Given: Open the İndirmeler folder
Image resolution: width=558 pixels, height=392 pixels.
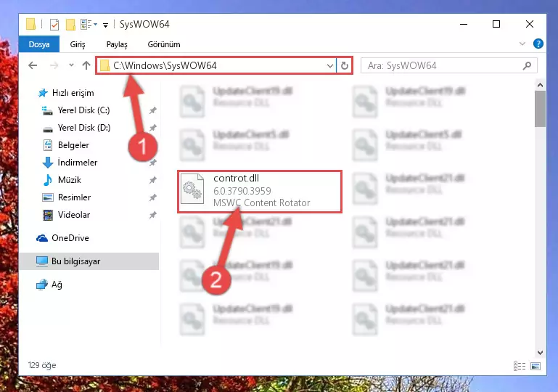Looking at the screenshot, I should coord(78,163).
